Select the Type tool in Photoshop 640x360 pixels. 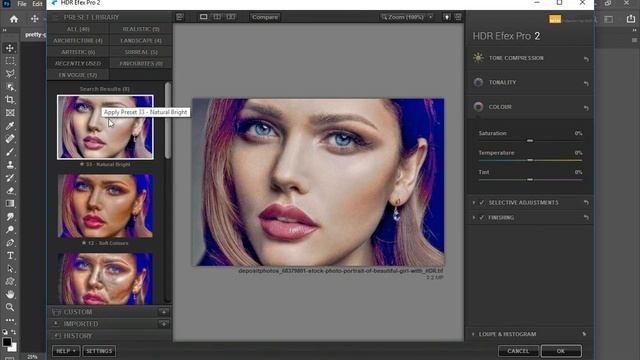(10, 256)
